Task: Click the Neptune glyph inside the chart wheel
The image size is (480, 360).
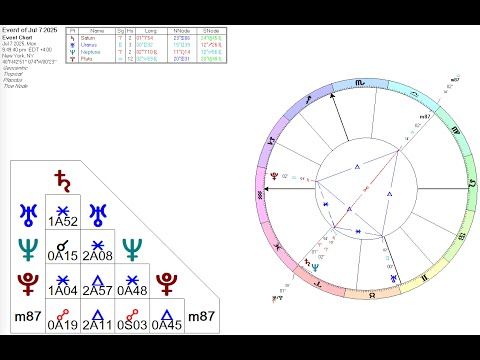Action: [315, 268]
